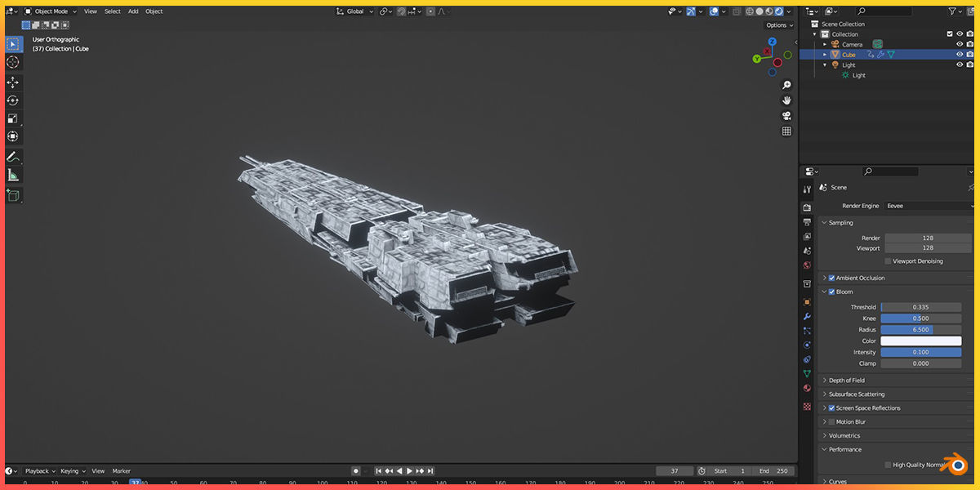Open the Physics properties tab icon

pyautogui.click(x=808, y=345)
